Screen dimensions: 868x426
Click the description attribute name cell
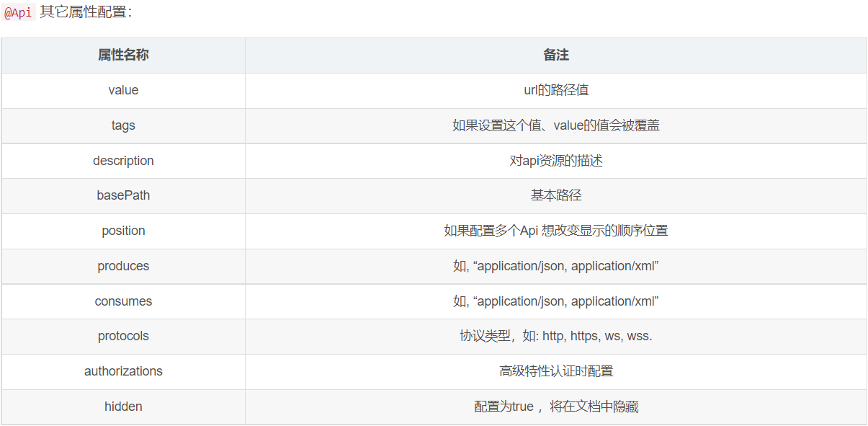(x=123, y=161)
